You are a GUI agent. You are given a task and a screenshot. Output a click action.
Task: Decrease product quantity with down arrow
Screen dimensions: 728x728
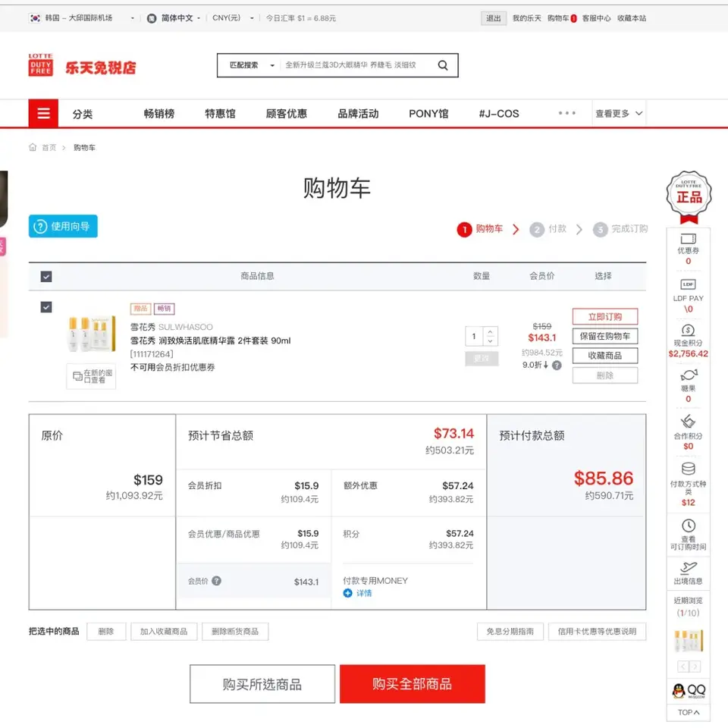[x=491, y=341]
